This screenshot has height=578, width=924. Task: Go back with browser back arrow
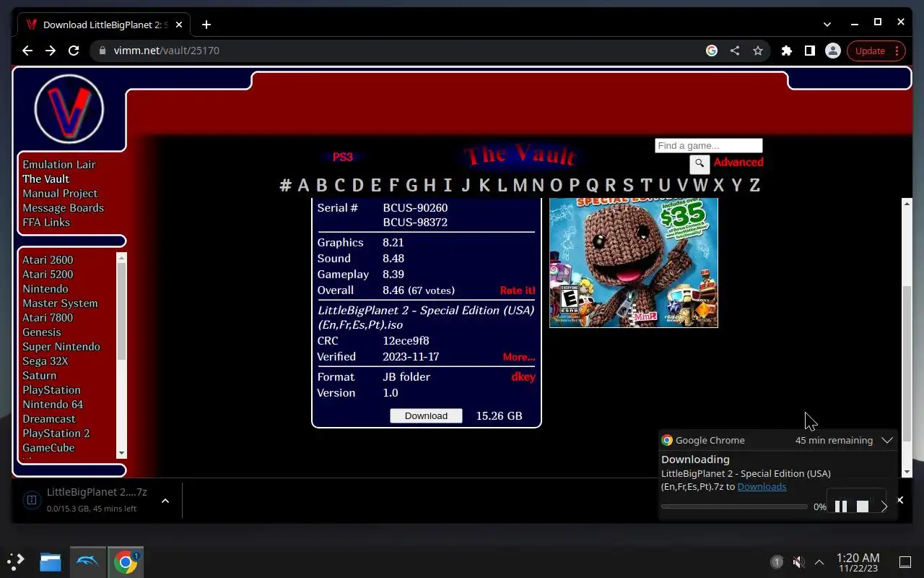[x=27, y=51]
